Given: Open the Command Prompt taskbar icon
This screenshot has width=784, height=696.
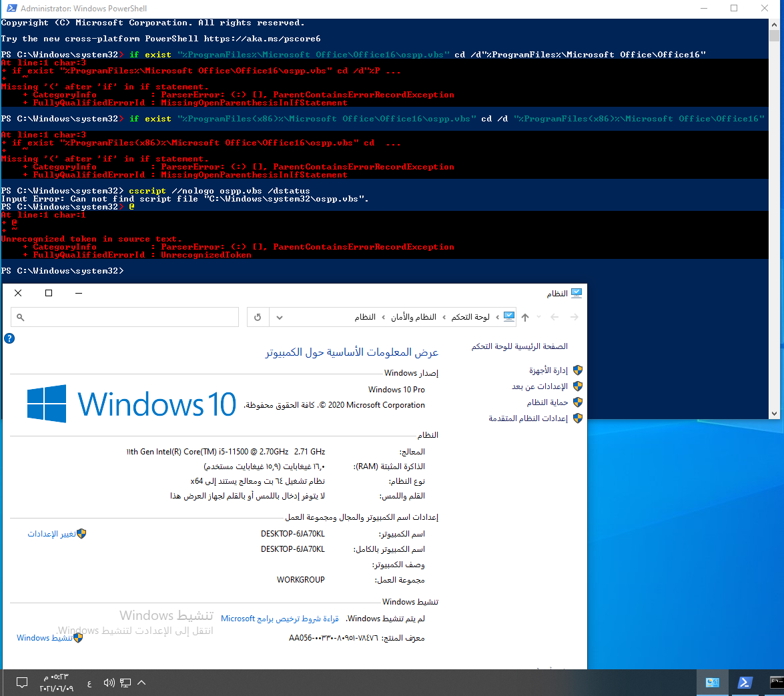Looking at the screenshot, I should click(x=776, y=683).
